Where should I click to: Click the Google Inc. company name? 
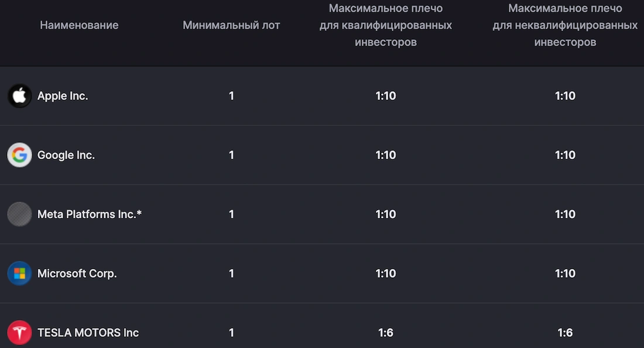click(x=66, y=155)
